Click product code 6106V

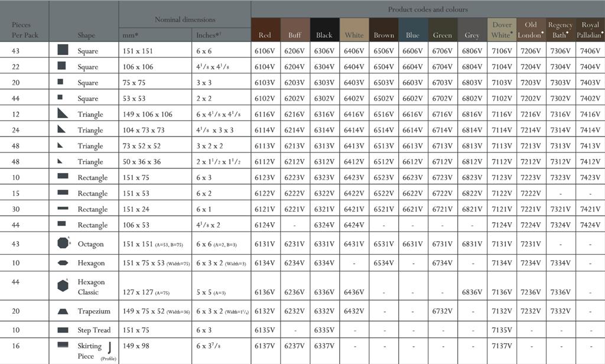tap(265, 51)
